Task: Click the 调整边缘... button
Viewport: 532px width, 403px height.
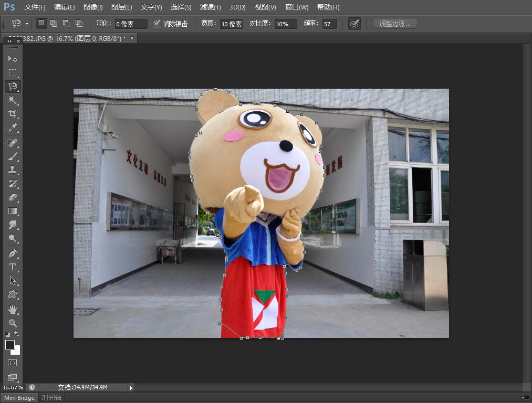Action: 395,24
